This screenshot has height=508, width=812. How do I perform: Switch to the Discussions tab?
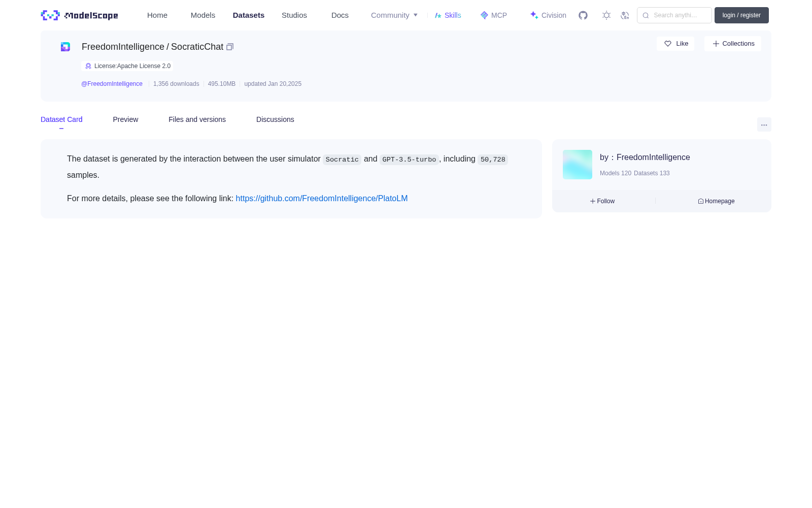pos(275,119)
